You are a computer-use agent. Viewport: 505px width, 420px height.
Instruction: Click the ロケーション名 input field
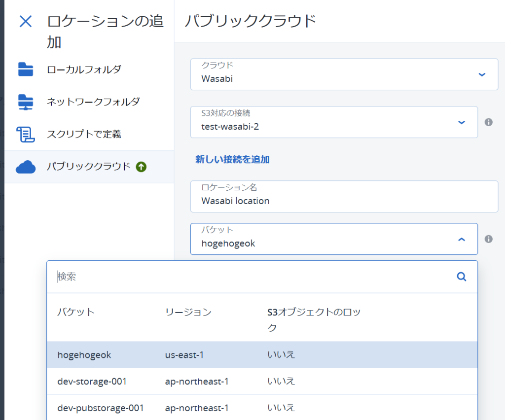click(x=344, y=196)
